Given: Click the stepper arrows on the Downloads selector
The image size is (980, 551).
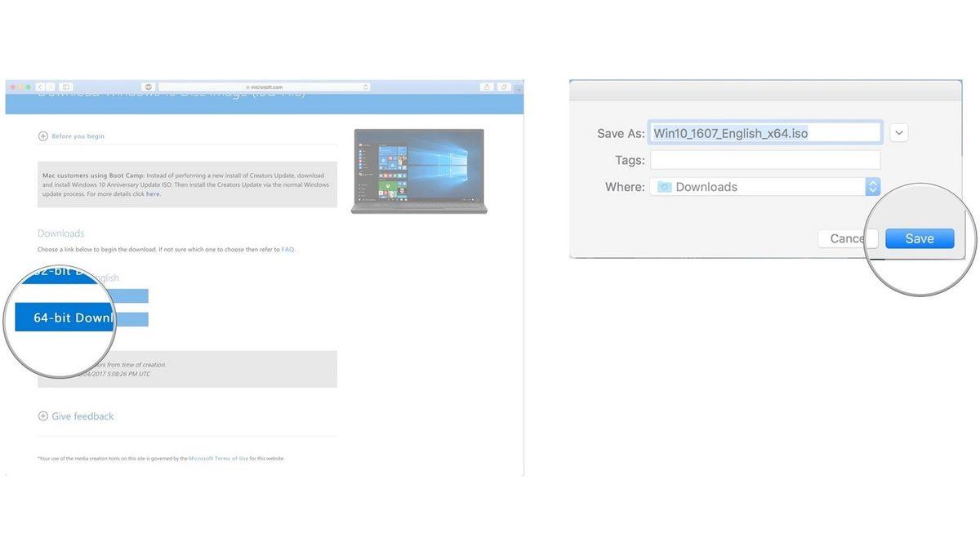Looking at the screenshot, I should [x=872, y=186].
